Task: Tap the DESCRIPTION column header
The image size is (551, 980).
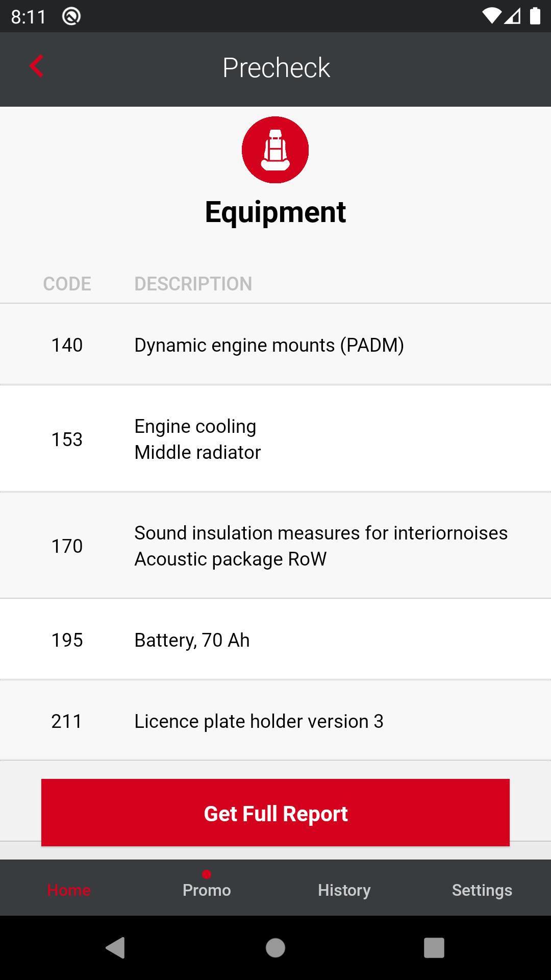Action: [193, 284]
